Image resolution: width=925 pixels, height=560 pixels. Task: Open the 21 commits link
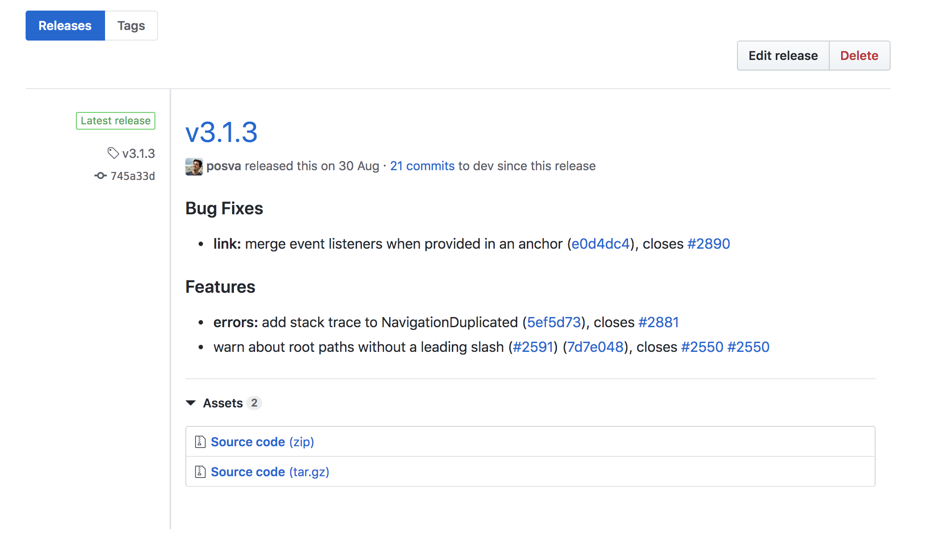422,166
